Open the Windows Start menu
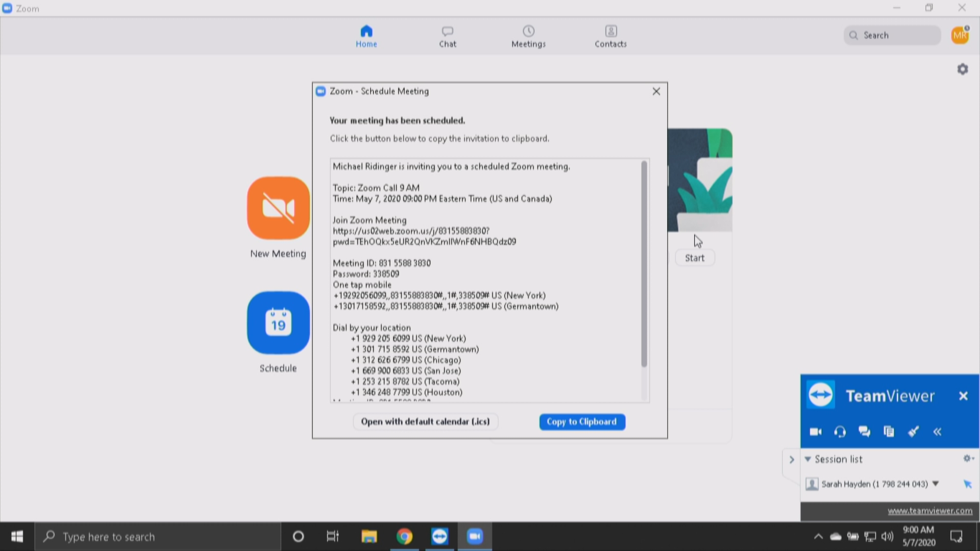The width and height of the screenshot is (980, 551). tap(17, 536)
